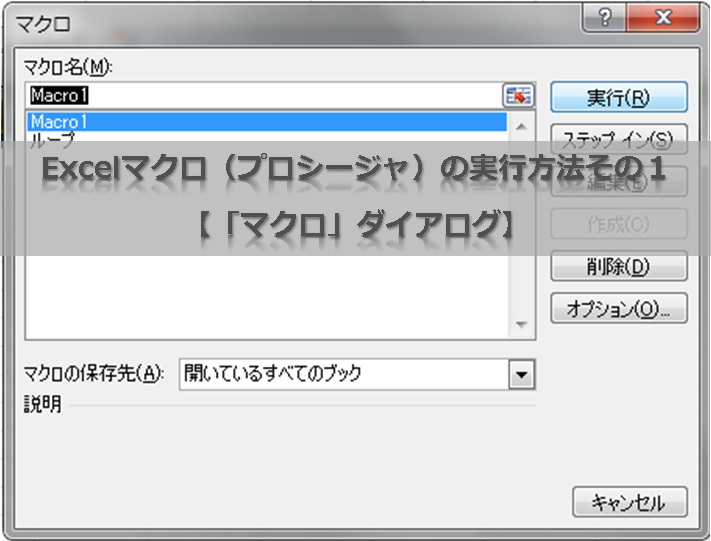Click the range selector icon beside macro name
The image size is (711, 541).
point(519,96)
